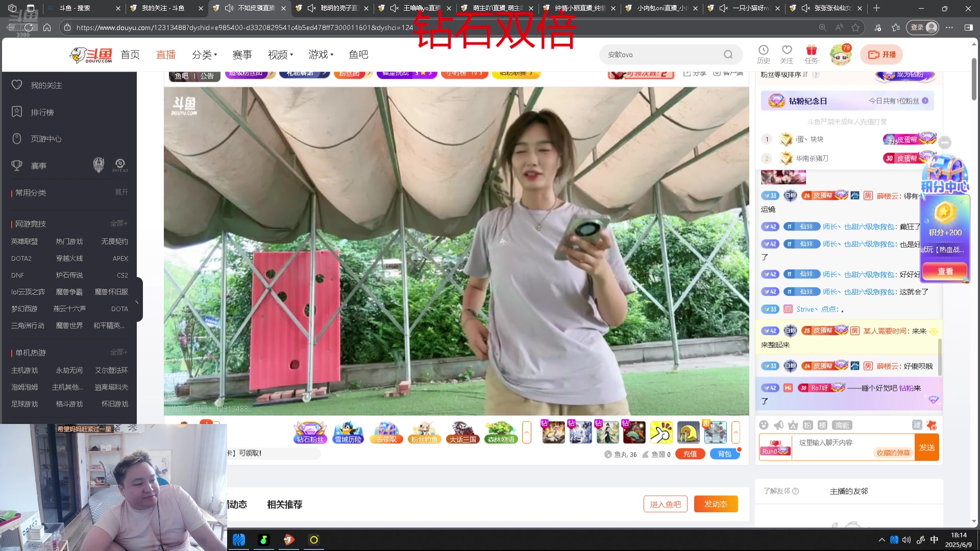Click the LOL league icon beside 赛事

99,165
